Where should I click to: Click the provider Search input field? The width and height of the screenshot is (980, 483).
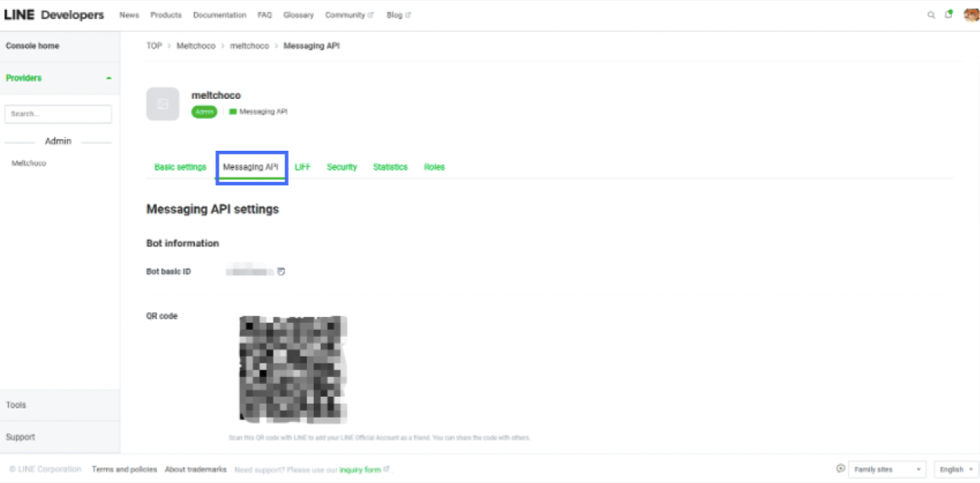[x=58, y=114]
